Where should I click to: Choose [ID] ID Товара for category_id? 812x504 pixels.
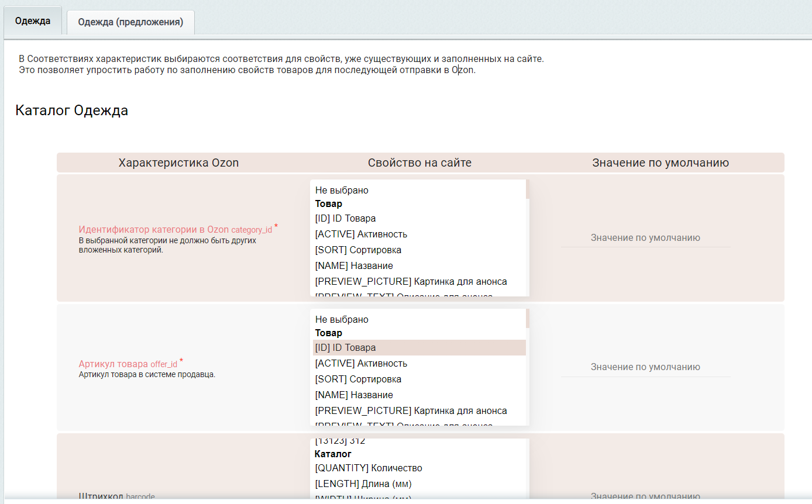345,218
